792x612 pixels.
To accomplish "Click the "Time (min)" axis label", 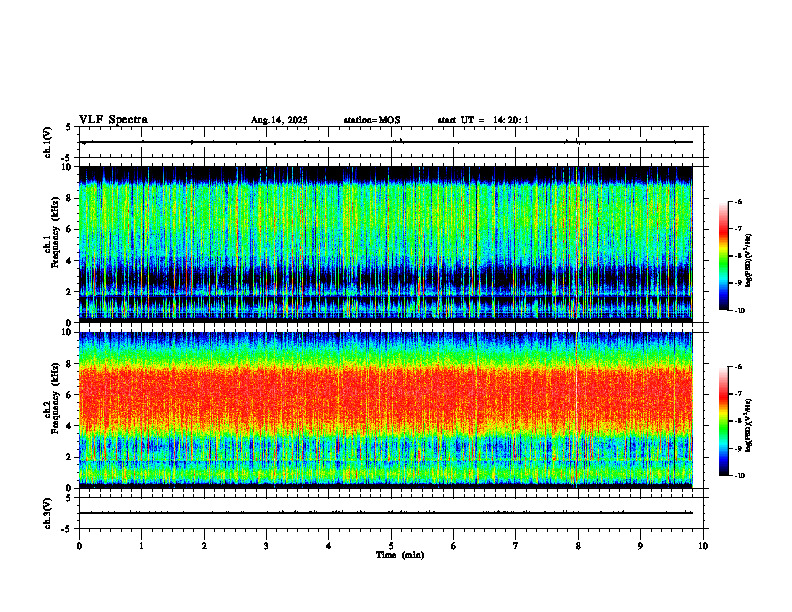I will tap(400, 555).
